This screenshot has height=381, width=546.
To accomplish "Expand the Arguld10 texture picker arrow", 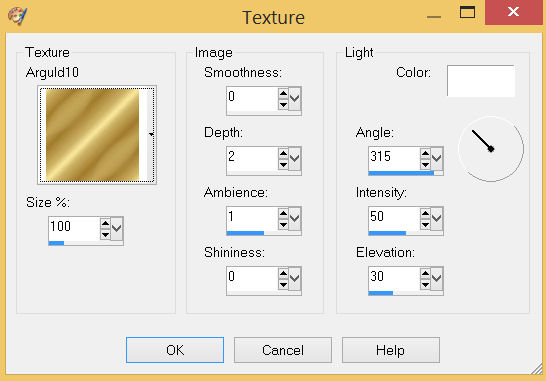I will click(x=151, y=134).
